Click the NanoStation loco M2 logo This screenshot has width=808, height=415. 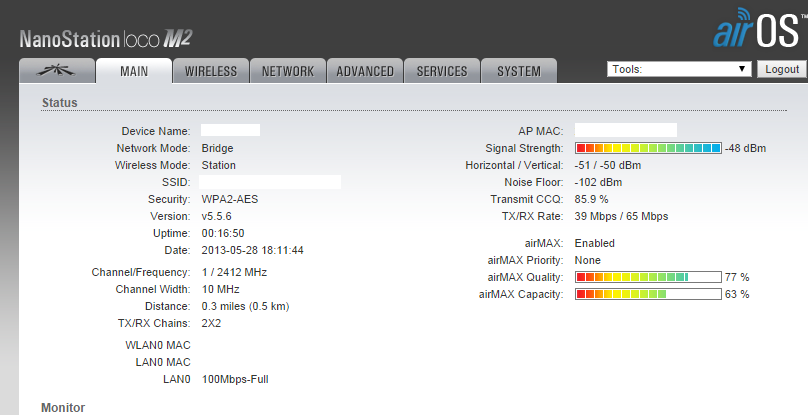pos(106,39)
